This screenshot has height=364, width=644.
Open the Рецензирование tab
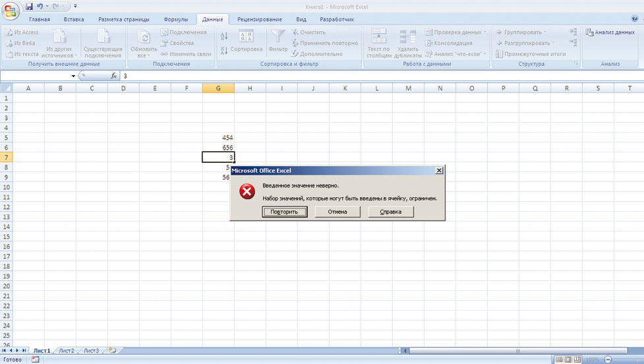pos(260,19)
